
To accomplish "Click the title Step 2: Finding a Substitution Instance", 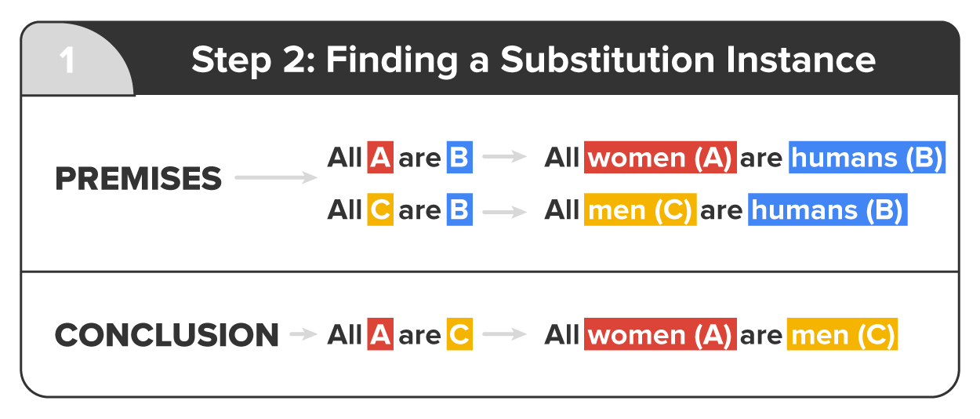I will tap(533, 60).
